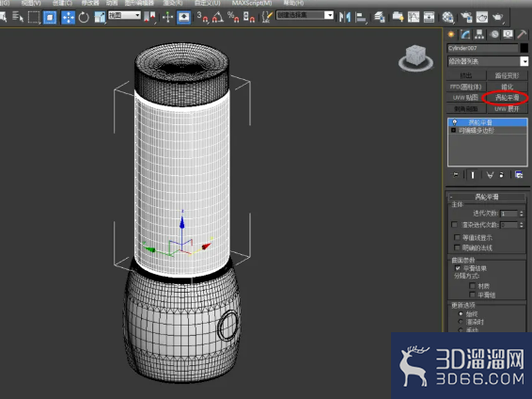Viewport: 532px width, 399px height.
Task: Switch to Modify panel tab
Action: (x=465, y=34)
